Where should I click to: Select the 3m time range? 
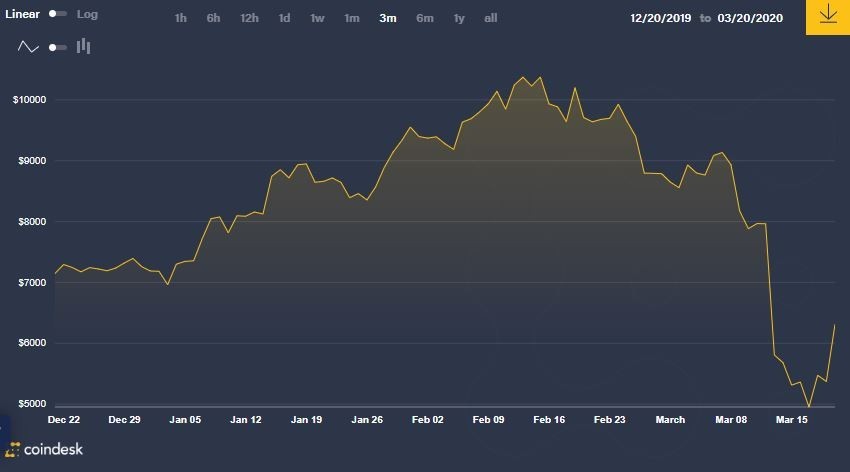(388, 18)
